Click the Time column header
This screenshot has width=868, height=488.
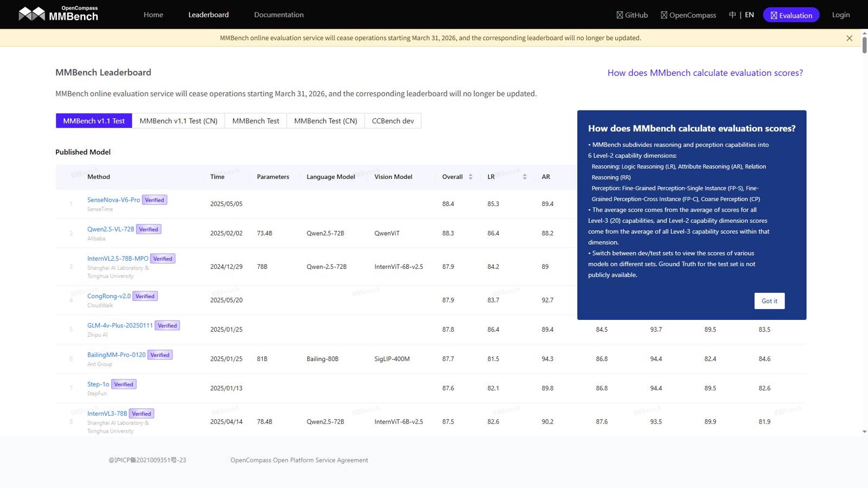coord(217,177)
